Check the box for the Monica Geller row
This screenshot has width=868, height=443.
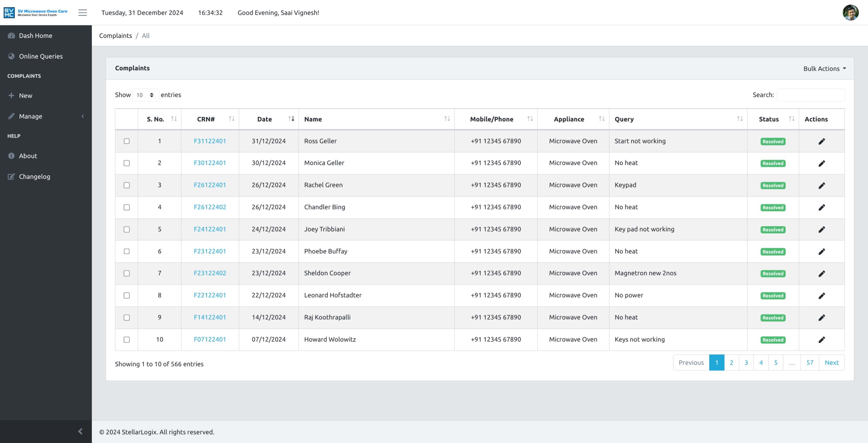(127, 163)
